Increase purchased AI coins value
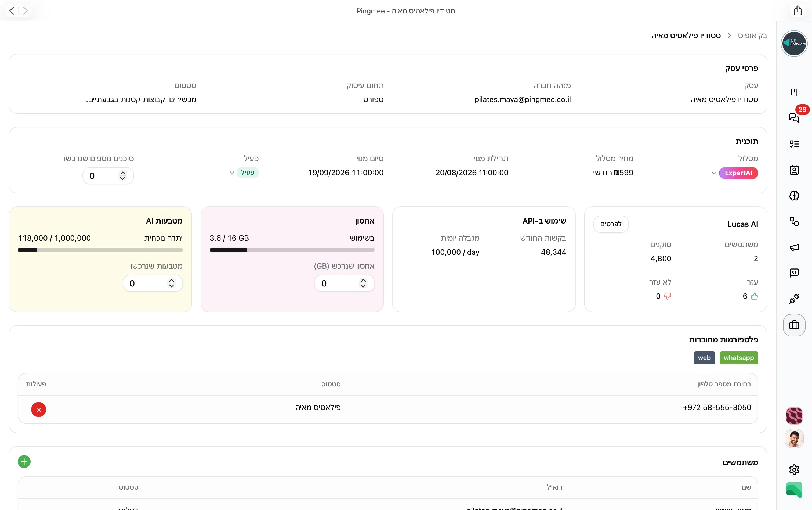 172,281
